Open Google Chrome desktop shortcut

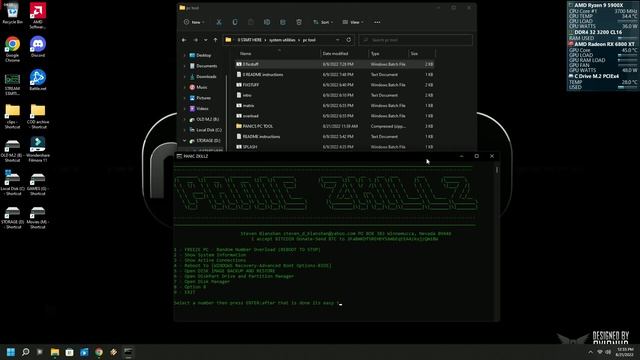point(12,49)
